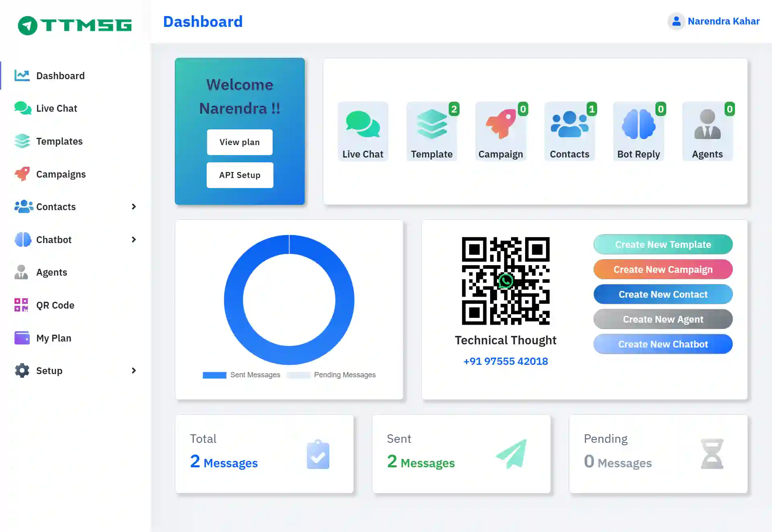Toggle Sent Messages legend in chart
This screenshot has width=772, height=532.
coord(241,375)
